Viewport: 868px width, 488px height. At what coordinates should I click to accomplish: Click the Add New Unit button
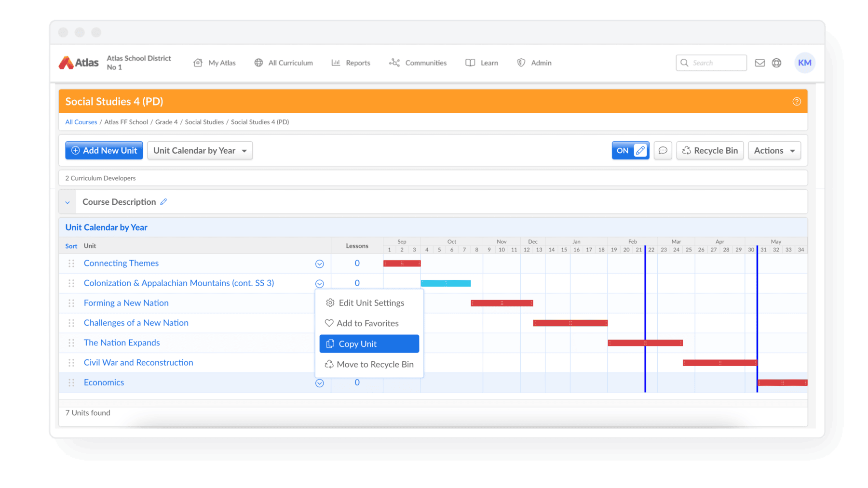pos(104,150)
